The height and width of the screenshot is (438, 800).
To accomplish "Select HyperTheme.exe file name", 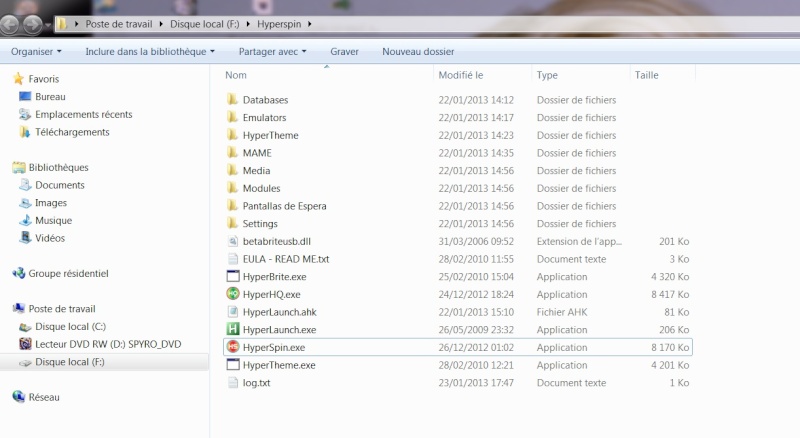I will 279,365.
